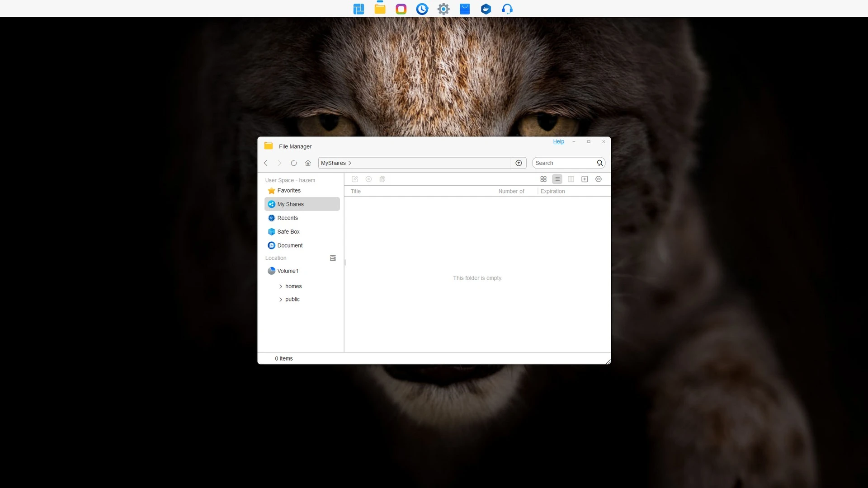Open Settings gear in top dock
Image resolution: width=868 pixels, height=488 pixels.
coord(443,9)
